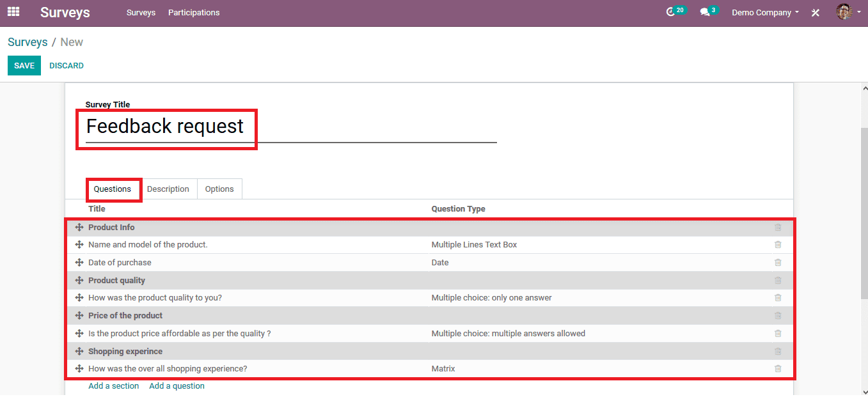Open the Product quality section title

tap(116, 281)
